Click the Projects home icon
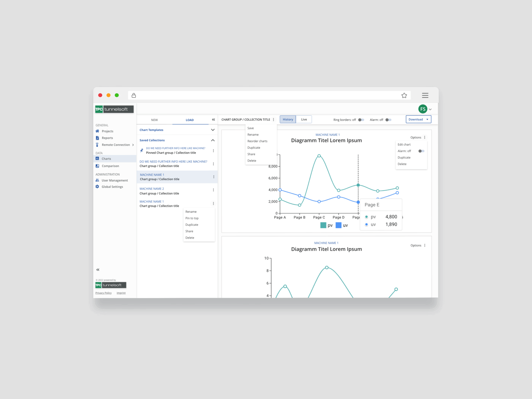532x399 pixels. (97, 131)
